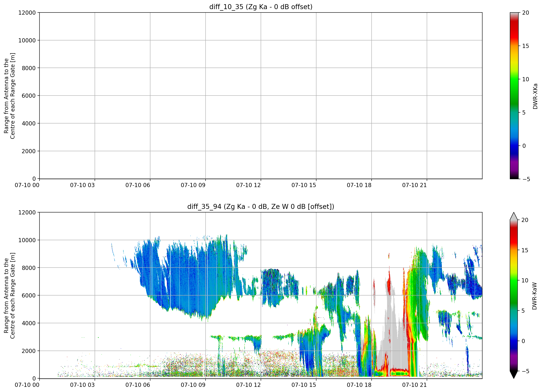The width and height of the screenshot is (542, 392).
Task: Click the title "diff_10_35 (Zg Ka - 0 dB offset)"
Action: point(261,7)
